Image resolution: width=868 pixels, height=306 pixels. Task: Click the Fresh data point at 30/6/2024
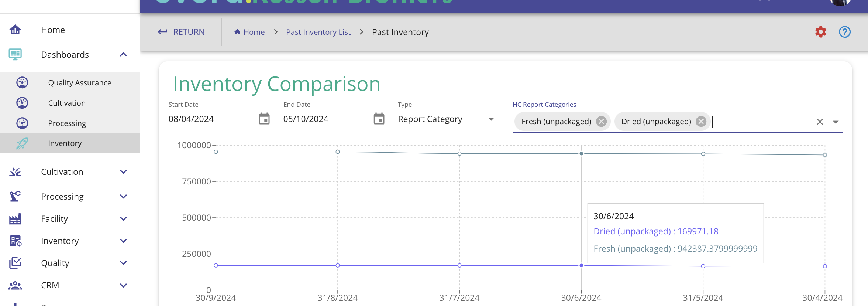[x=581, y=153]
